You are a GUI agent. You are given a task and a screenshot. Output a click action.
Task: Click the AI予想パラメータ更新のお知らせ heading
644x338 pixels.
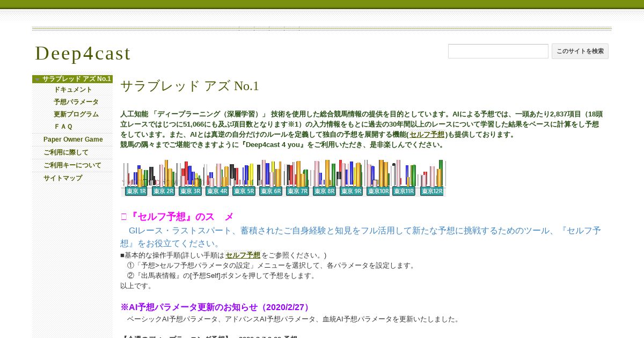coord(216,307)
